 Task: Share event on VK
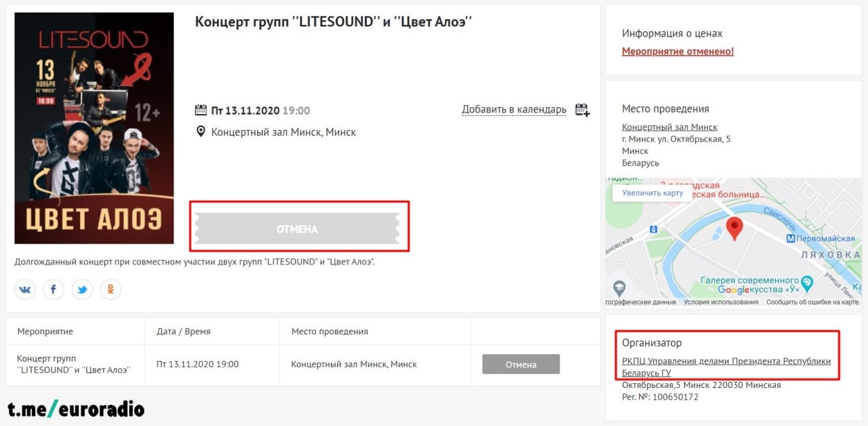tap(25, 290)
